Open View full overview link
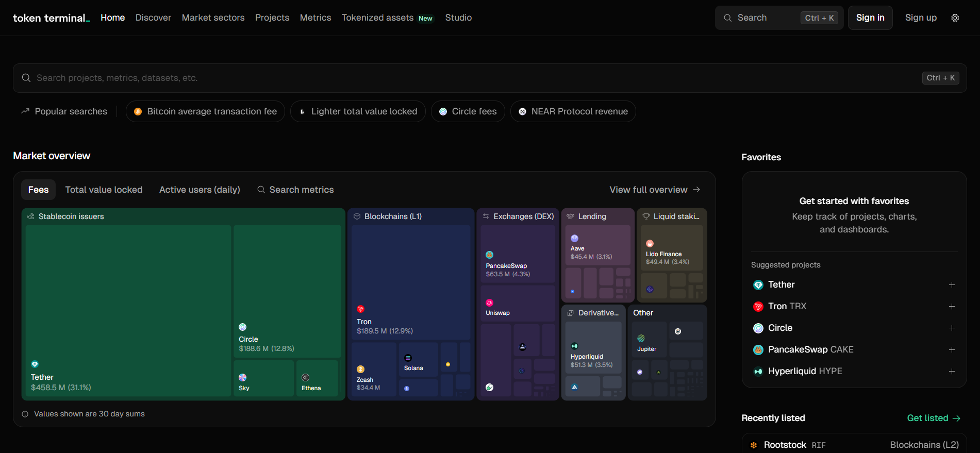This screenshot has width=980, height=453. pos(655,190)
